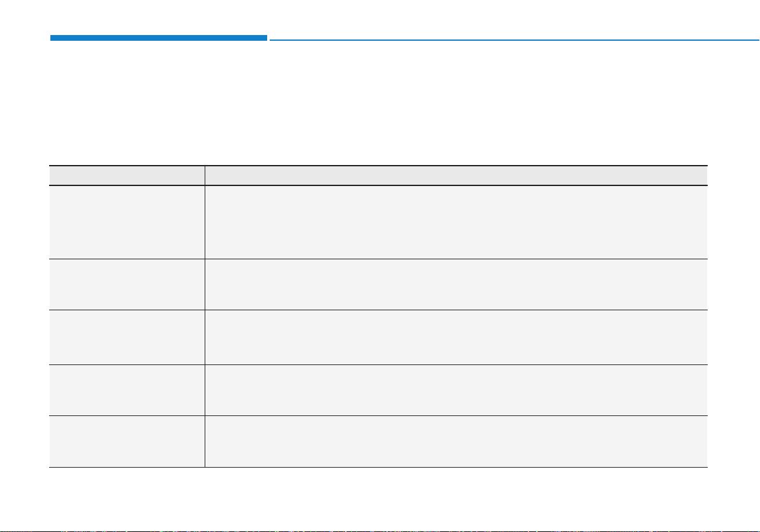Viewport: 760px width, 532px height.
Task: Click the thick blue header bar
Action: coord(159,38)
